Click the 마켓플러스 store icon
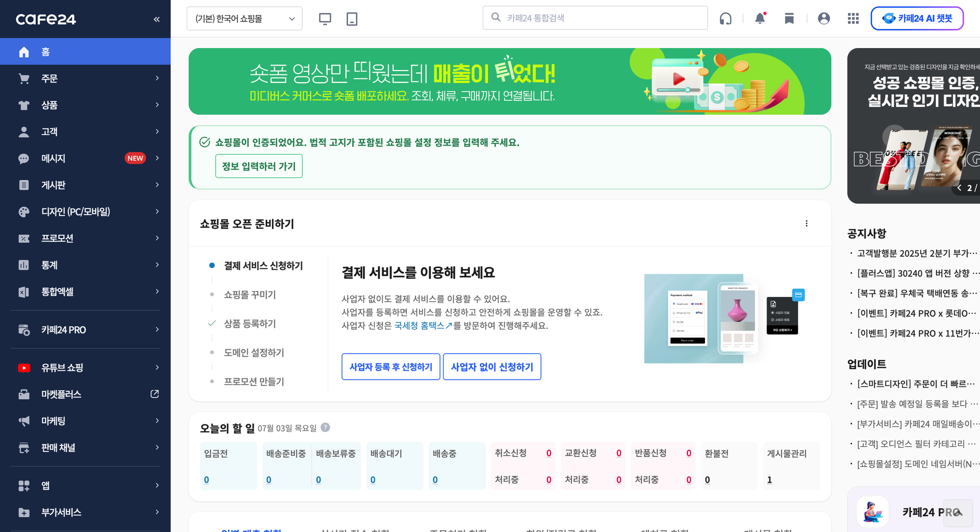 (24, 394)
